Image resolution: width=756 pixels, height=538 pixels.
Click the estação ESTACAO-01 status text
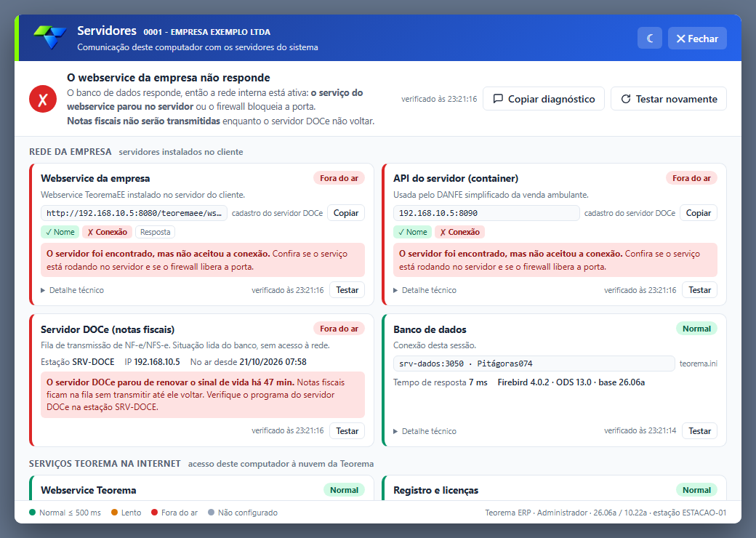[688, 513]
